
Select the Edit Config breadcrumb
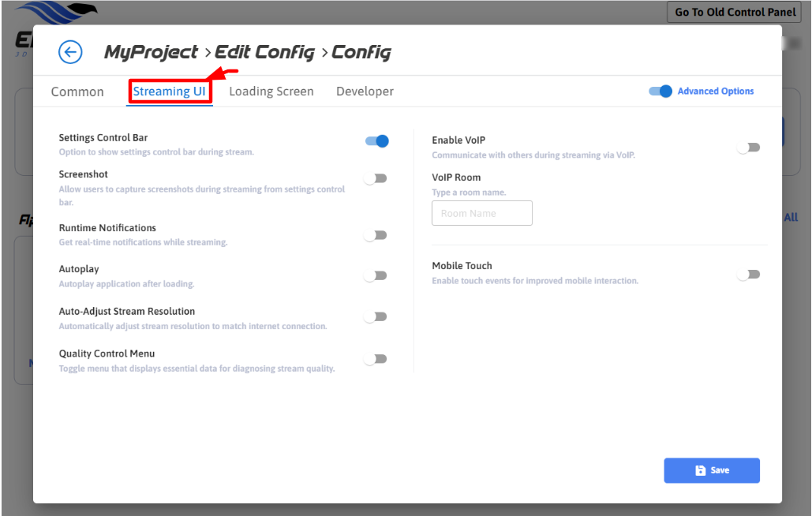[264, 53]
